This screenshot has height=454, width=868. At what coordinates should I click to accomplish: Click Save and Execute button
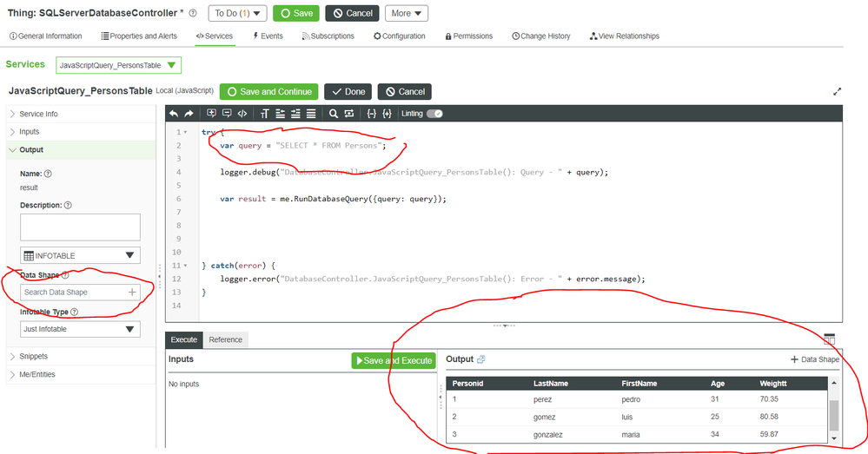[394, 360]
